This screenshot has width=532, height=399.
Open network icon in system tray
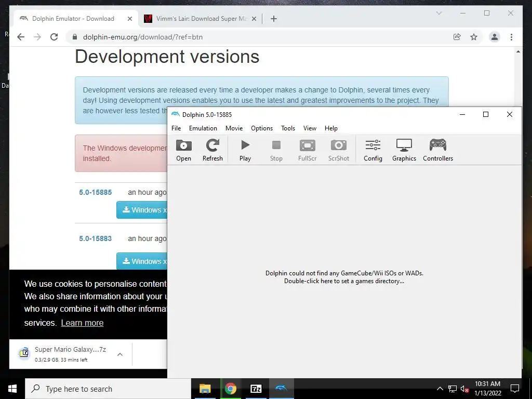click(453, 389)
